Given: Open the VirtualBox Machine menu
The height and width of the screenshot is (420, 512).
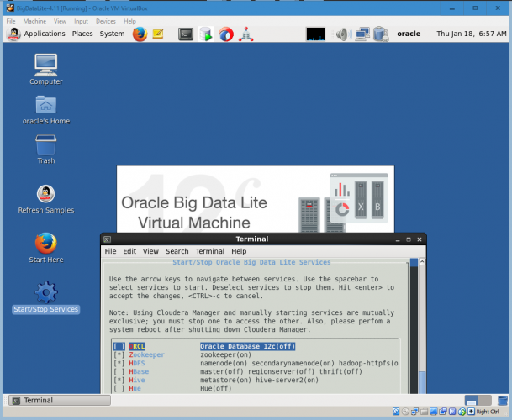Looking at the screenshot, I should tap(34, 21).
